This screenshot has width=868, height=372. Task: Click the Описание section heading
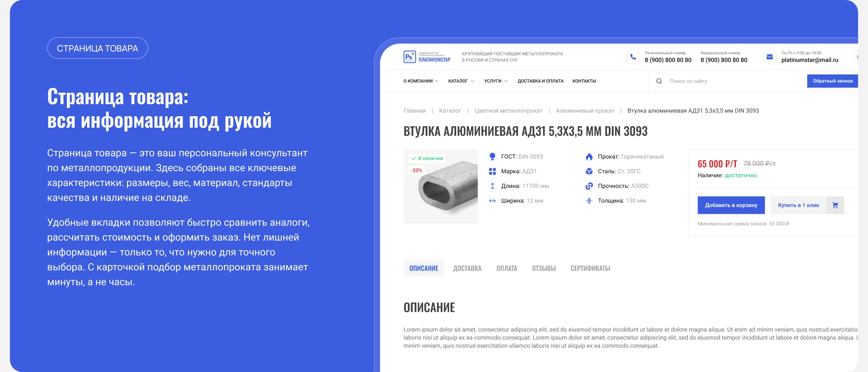(429, 307)
